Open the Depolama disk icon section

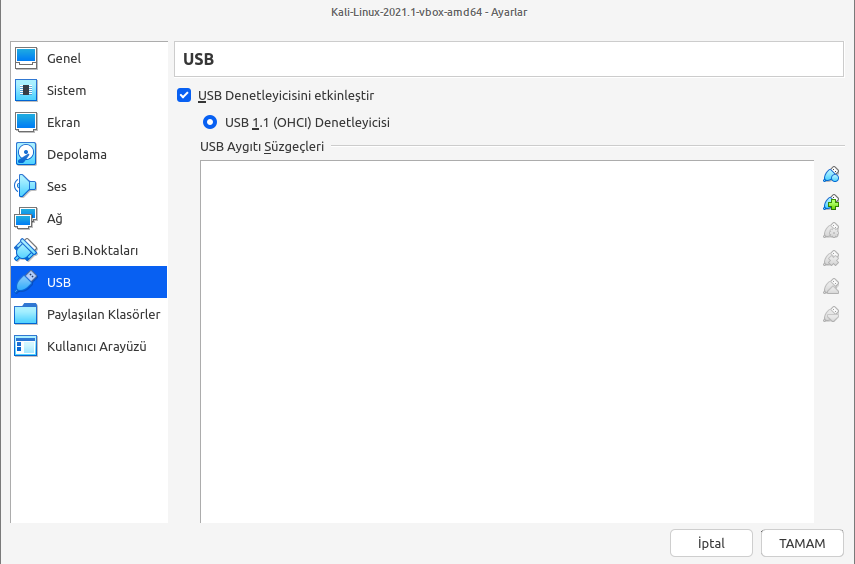click(27, 154)
